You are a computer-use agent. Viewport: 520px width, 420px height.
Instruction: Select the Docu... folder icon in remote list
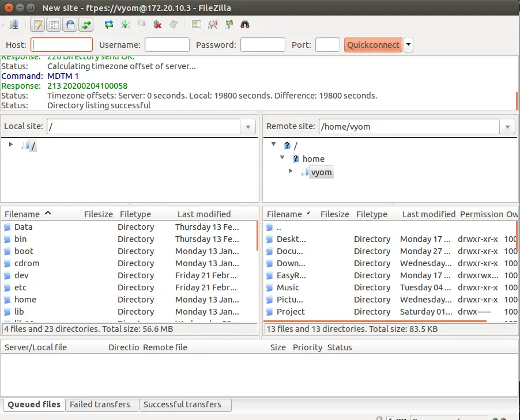270,252
